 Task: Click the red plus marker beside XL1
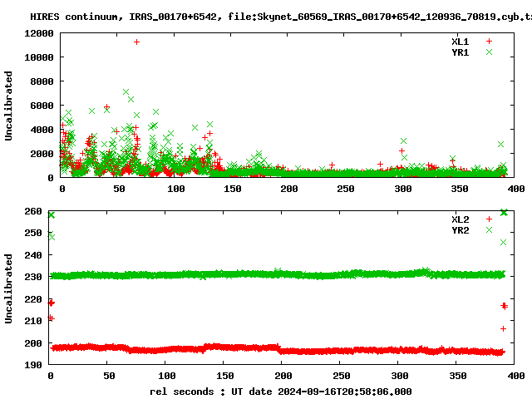coord(489,41)
